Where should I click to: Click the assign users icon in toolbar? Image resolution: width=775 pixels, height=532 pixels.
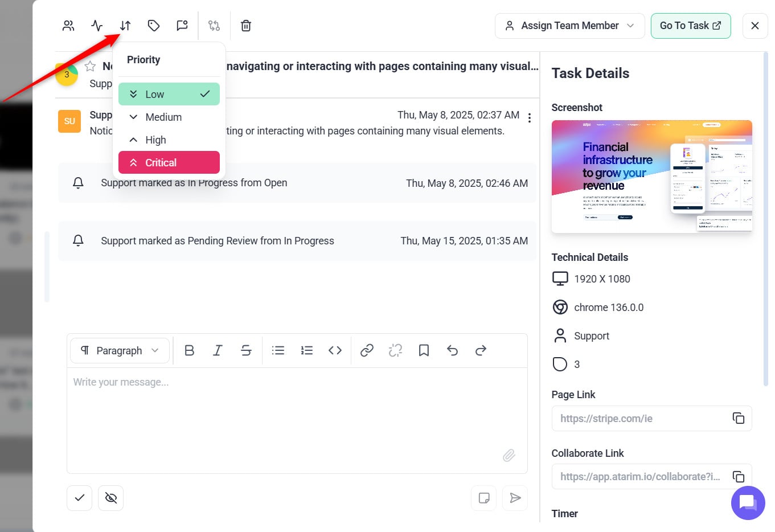pyautogui.click(x=68, y=26)
